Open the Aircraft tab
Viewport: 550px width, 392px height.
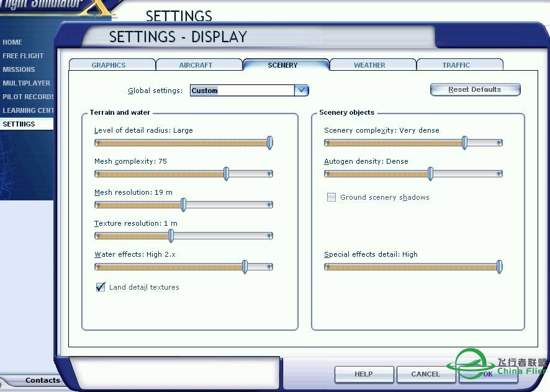pyautogui.click(x=196, y=65)
